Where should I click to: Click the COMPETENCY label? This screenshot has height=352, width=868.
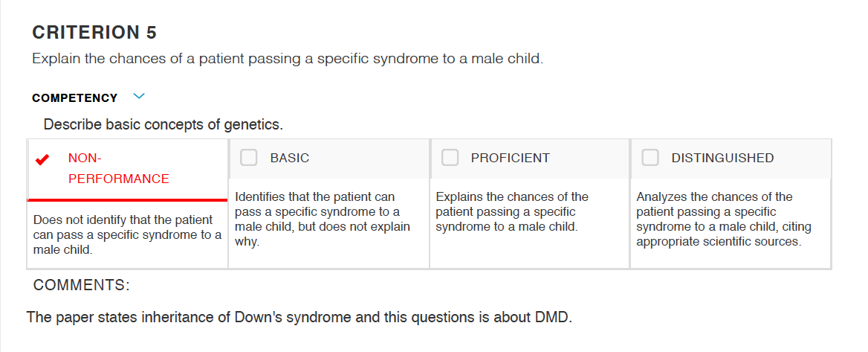point(75,98)
